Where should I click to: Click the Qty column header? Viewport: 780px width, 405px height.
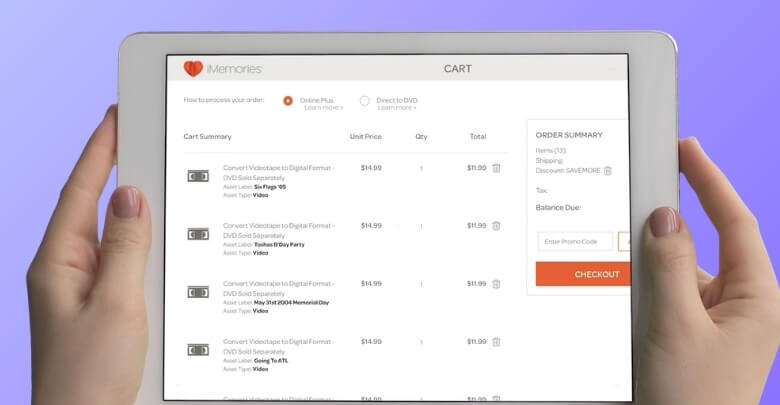pyautogui.click(x=421, y=137)
